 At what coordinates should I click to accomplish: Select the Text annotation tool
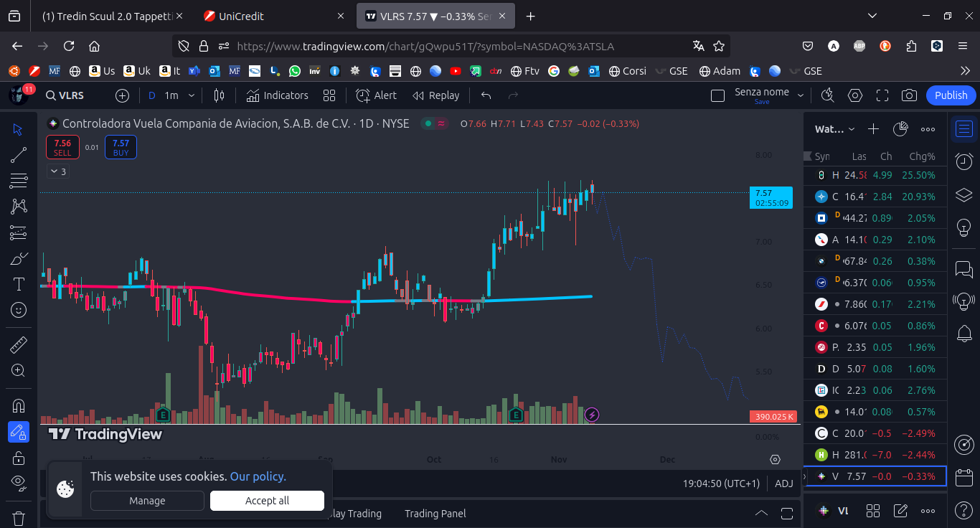[19, 284]
